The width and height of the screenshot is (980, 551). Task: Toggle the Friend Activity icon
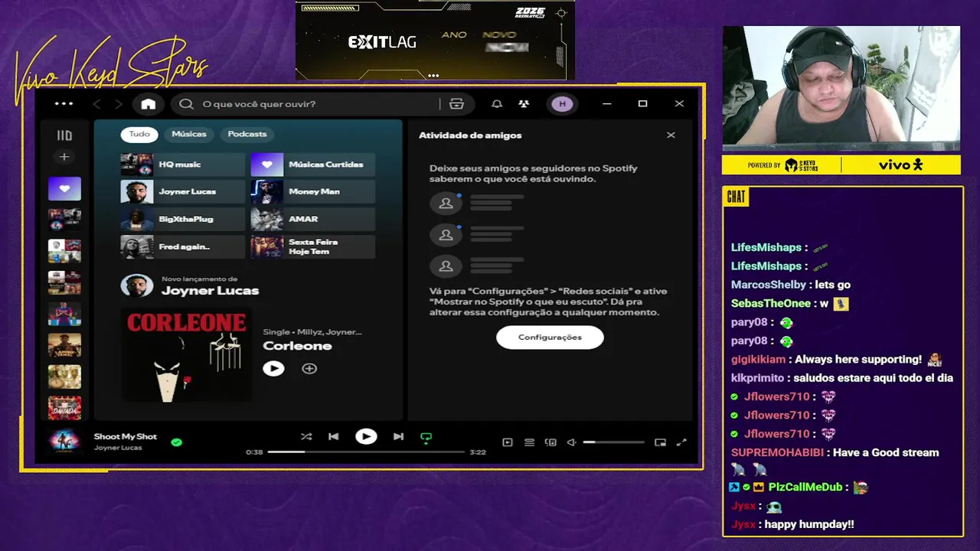(x=524, y=104)
